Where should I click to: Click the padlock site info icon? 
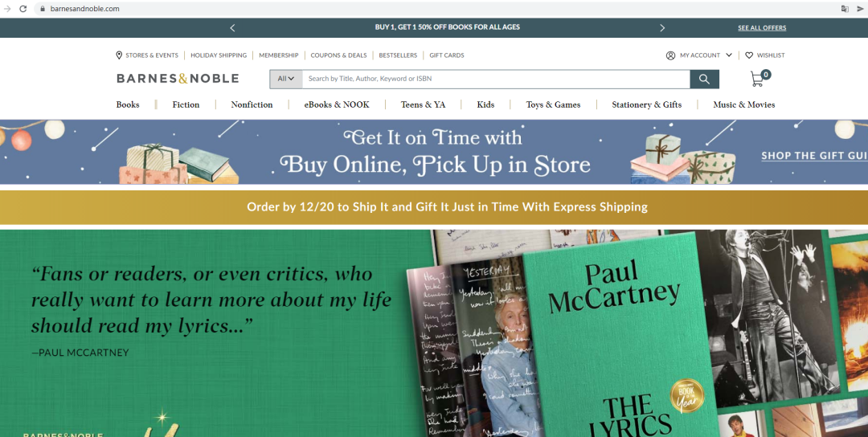42,9
